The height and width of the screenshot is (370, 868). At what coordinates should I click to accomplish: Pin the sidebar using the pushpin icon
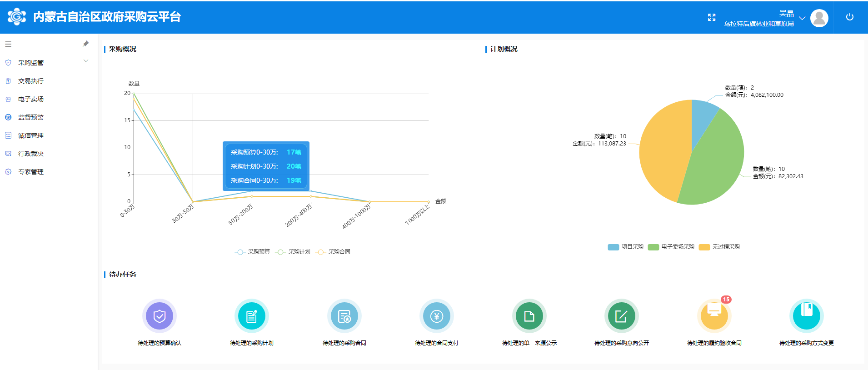pyautogui.click(x=86, y=44)
